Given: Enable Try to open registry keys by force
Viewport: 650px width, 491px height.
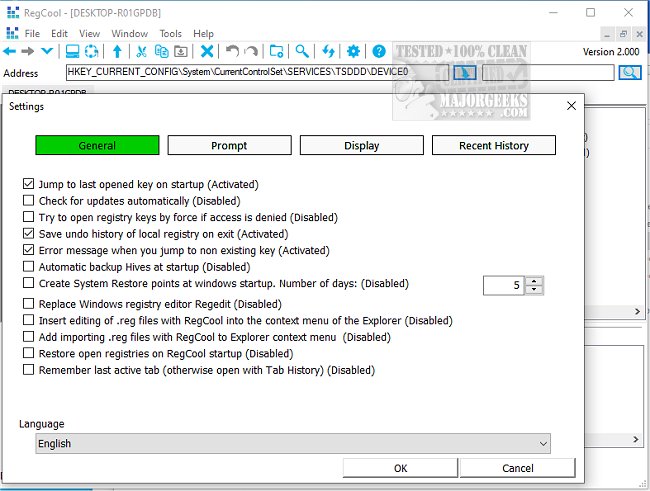Looking at the screenshot, I should click(28, 217).
